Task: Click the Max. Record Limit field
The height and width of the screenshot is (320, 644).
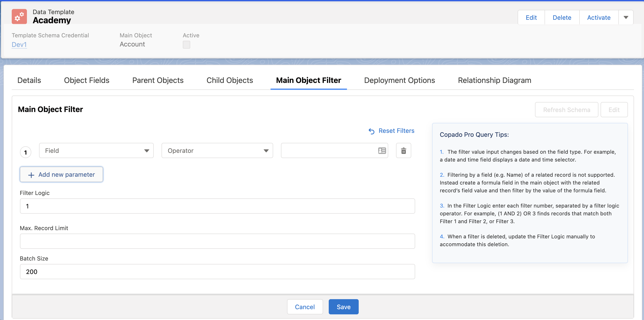Action: pos(217,241)
